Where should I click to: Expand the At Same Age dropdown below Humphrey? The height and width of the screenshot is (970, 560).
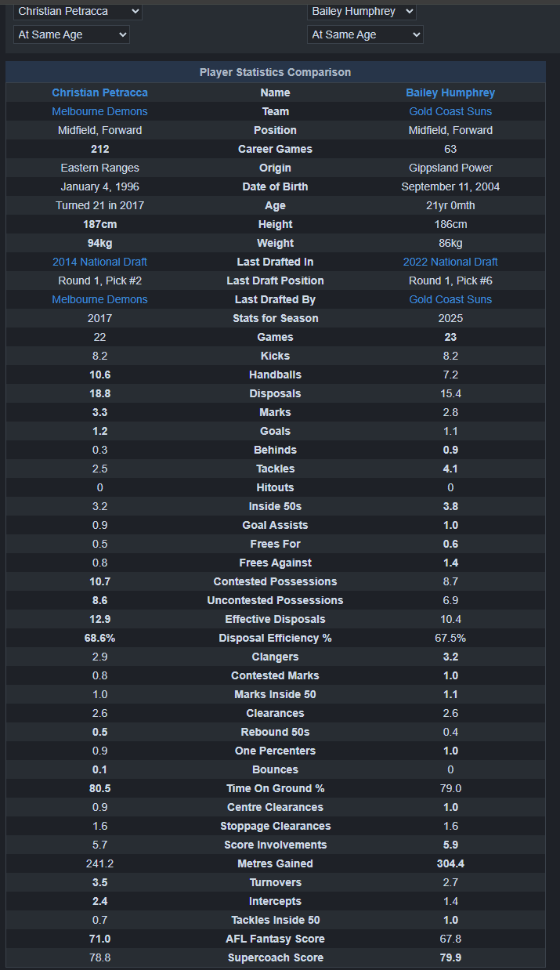(x=365, y=34)
